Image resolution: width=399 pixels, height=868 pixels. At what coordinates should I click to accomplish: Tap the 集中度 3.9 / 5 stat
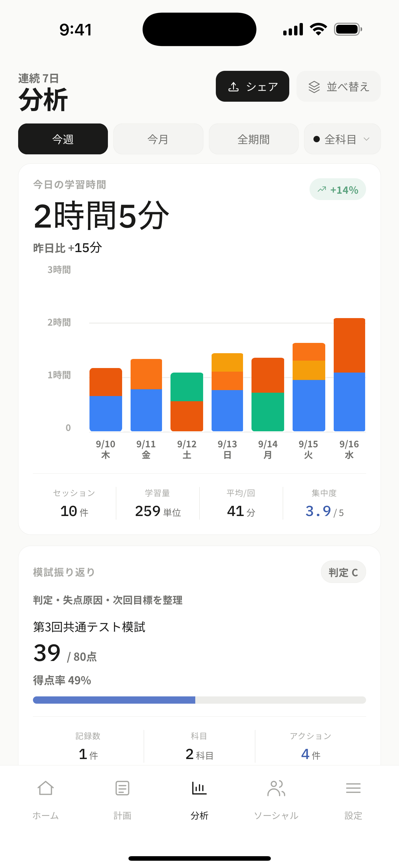click(x=324, y=503)
